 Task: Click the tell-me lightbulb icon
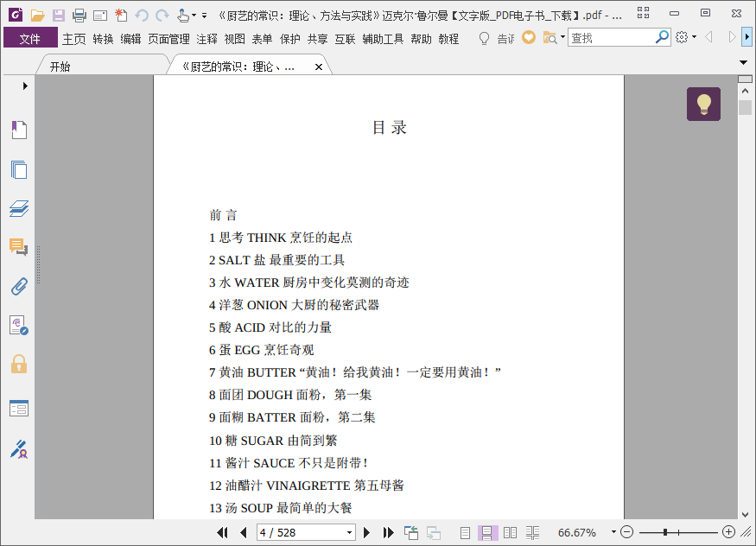(x=484, y=38)
